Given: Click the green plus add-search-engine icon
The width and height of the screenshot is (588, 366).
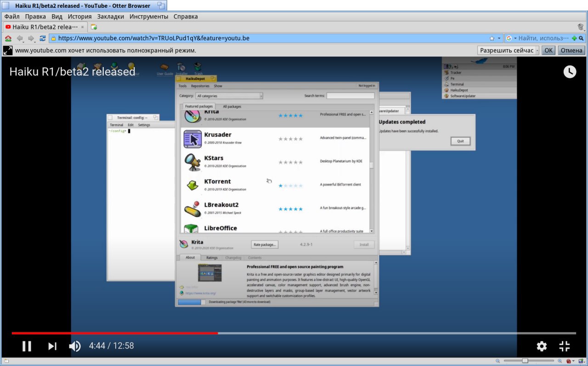Looking at the screenshot, I should click(574, 39).
